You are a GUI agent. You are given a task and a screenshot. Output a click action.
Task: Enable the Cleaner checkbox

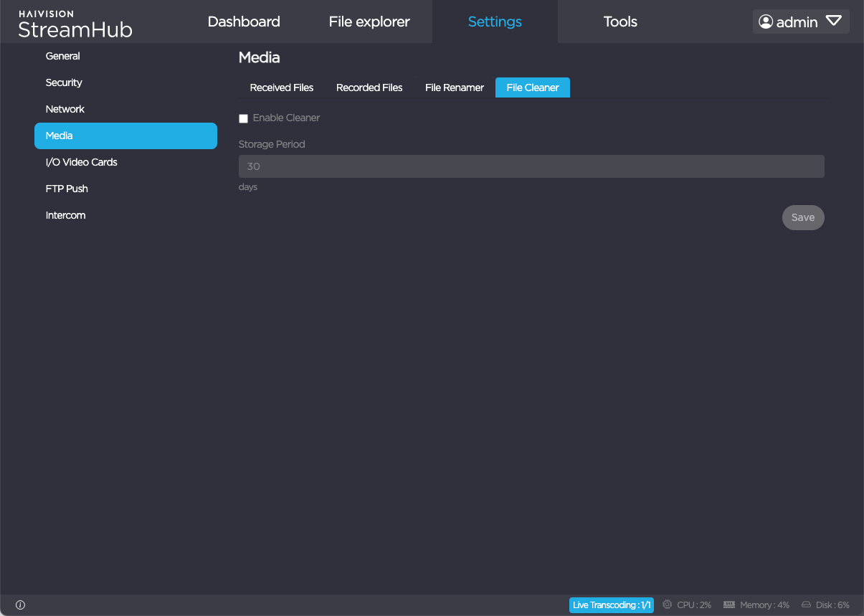coord(243,118)
